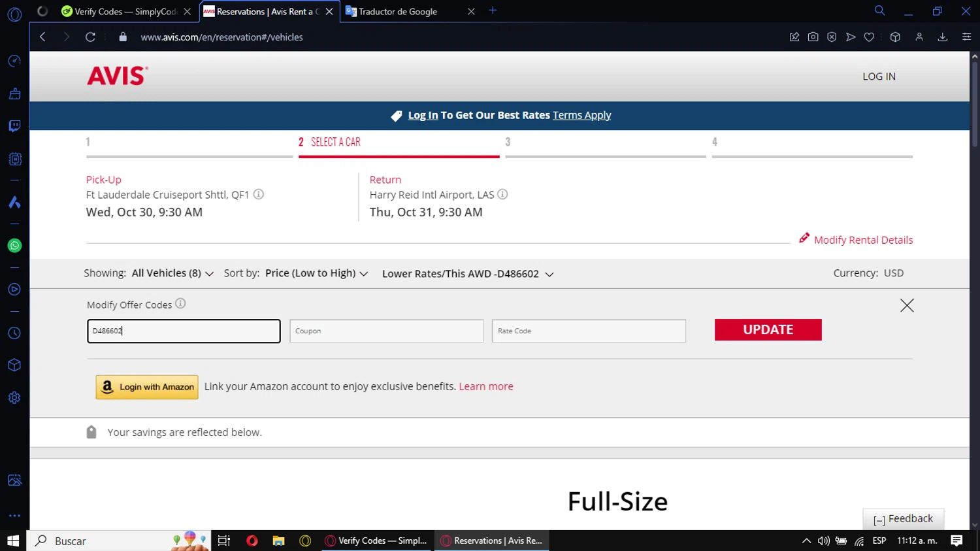Switch to Verify Codes SimplyCodes tab
The height and width of the screenshot is (551, 980).
pyautogui.click(x=125, y=11)
